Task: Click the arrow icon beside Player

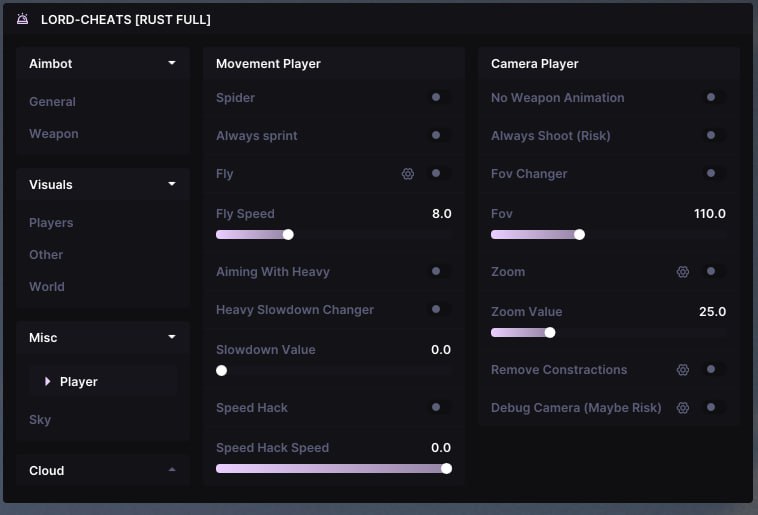Action: click(47, 382)
